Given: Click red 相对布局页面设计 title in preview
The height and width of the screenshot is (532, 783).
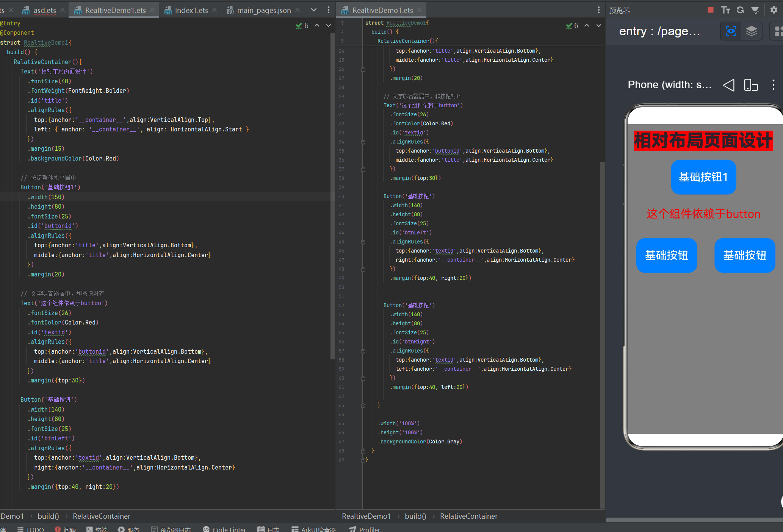Looking at the screenshot, I should [x=703, y=141].
